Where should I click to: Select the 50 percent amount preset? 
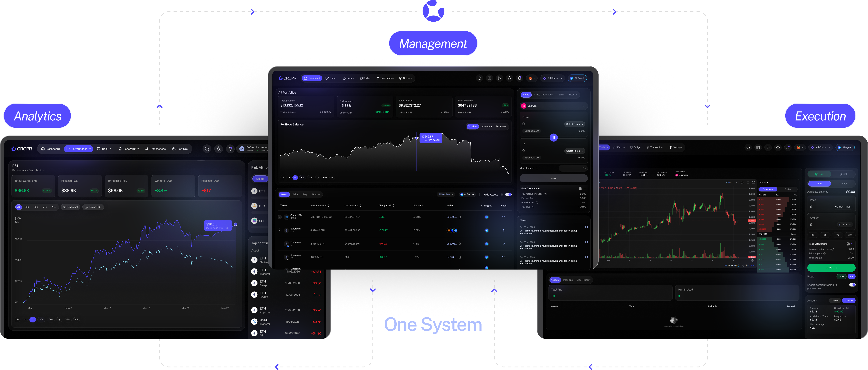click(x=825, y=235)
